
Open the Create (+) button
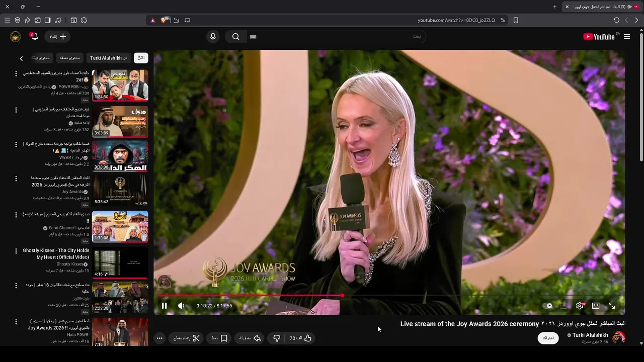pyautogui.click(x=58, y=37)
